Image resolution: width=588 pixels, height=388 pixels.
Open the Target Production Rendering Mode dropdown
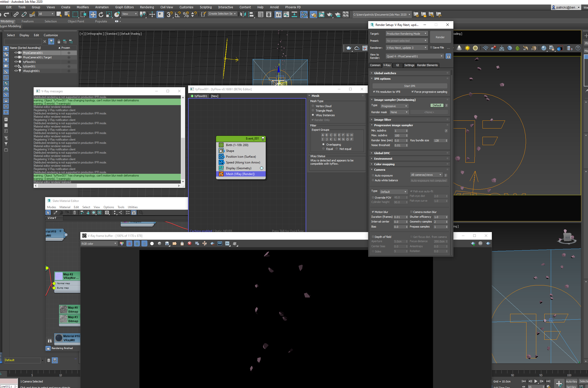click(x=406, y=34)
